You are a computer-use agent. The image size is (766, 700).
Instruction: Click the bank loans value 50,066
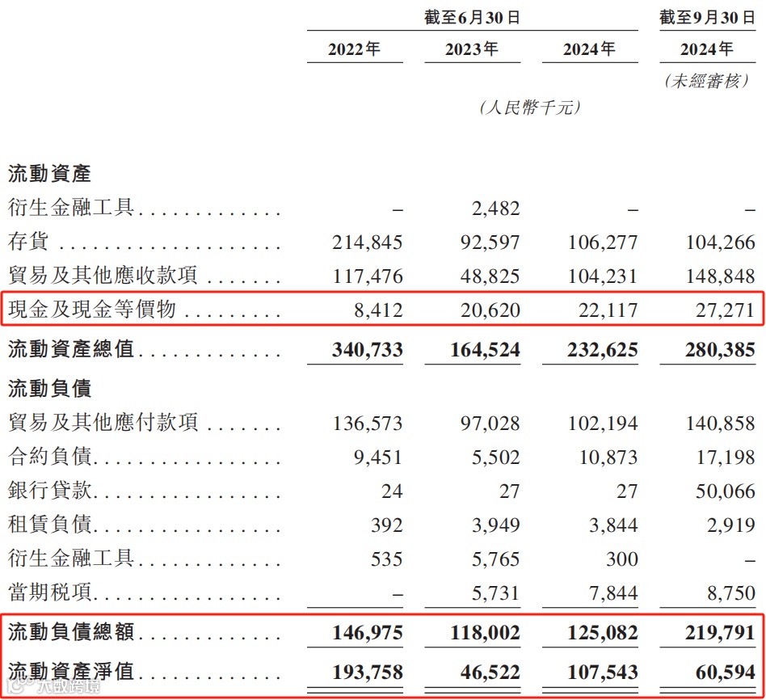(x=726, y=491)
